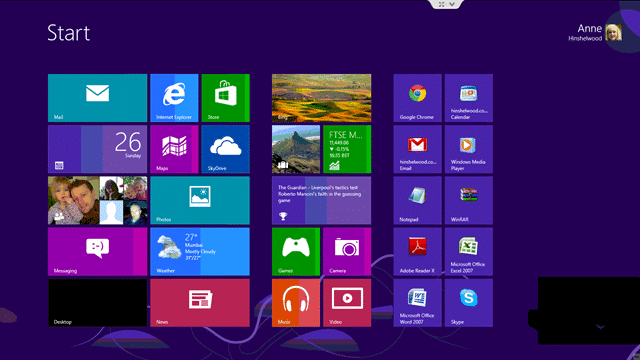Expand the top connection bar chevron

point(452,4)
